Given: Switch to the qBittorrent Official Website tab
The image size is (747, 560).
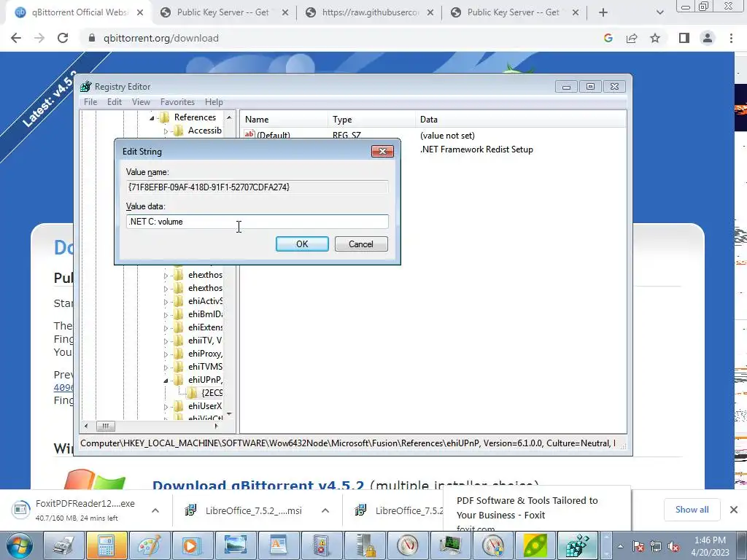Looking at the screenshot, I should [x=79, y=12].
